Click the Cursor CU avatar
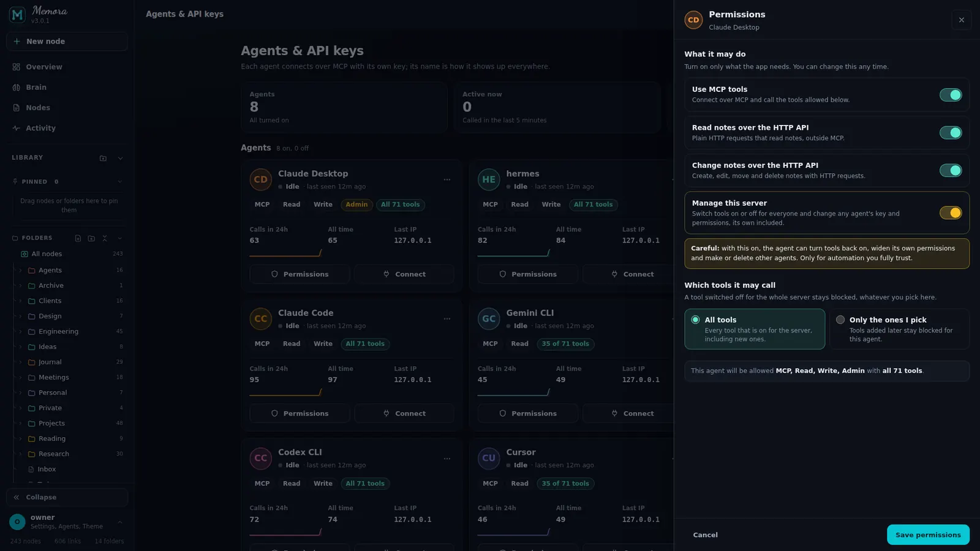The image size is (980, 551). [x=489, y=458]
